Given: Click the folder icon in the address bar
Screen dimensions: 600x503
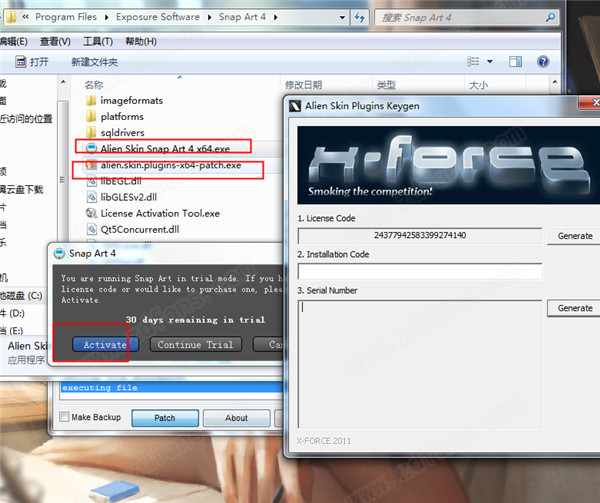Looking at the screenshot, I should coord(11,17).
